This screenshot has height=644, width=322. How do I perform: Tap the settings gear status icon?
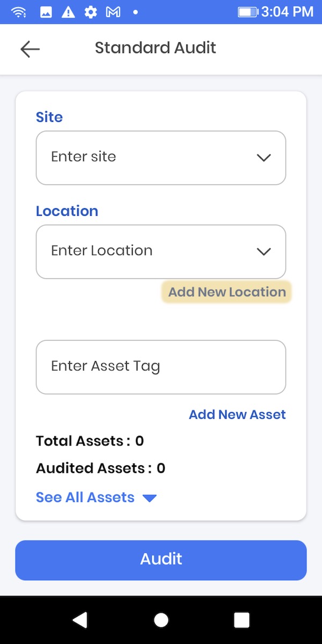click(91, 12)
